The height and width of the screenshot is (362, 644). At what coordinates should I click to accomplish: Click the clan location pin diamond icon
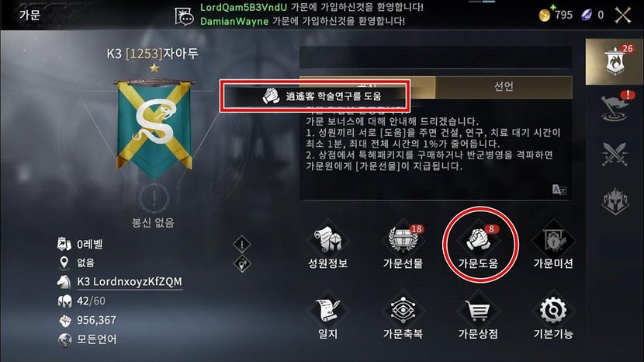tap(242, 263)
